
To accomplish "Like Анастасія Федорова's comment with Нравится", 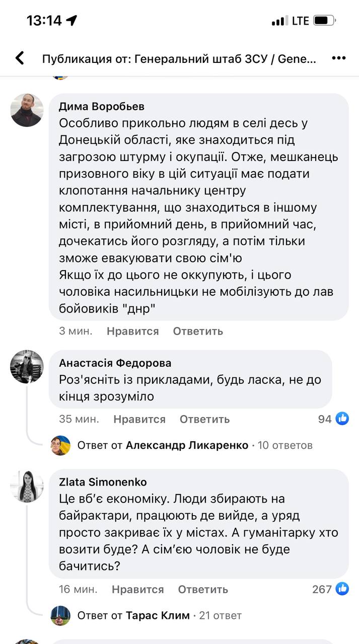I will coord(139,419).
